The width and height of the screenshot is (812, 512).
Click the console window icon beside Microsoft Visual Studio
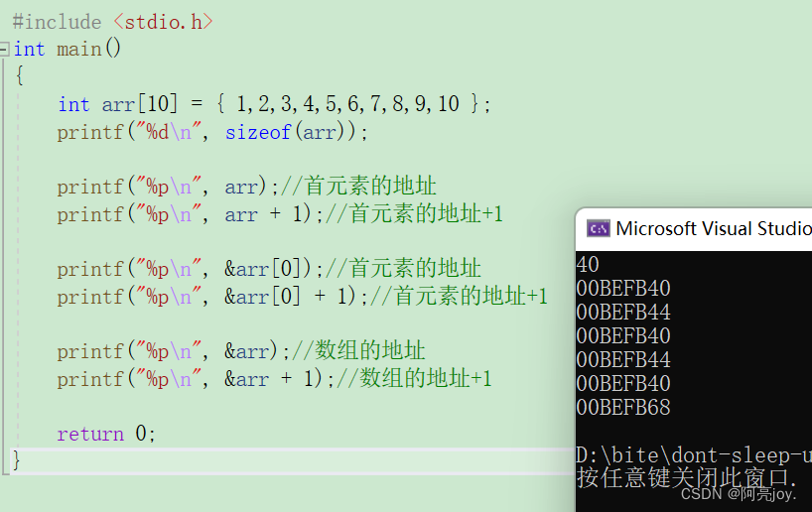pyautogui.click(x=599, y=228)
